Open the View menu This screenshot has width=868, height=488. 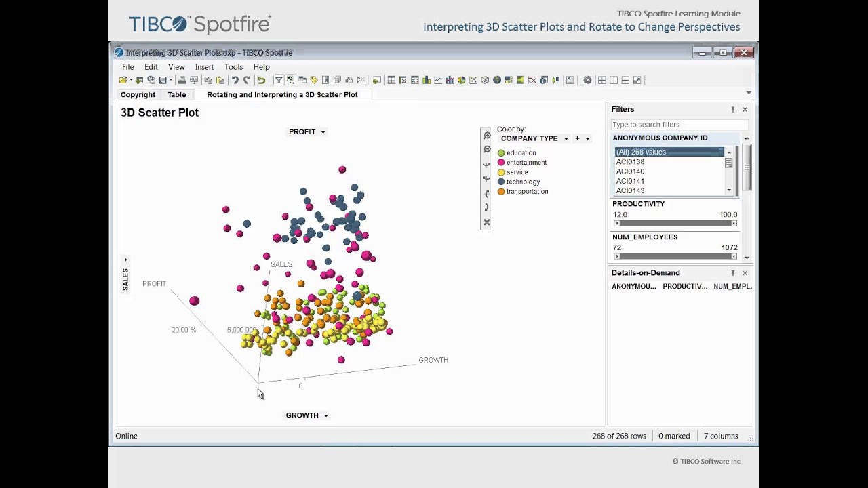click(176, 67)
